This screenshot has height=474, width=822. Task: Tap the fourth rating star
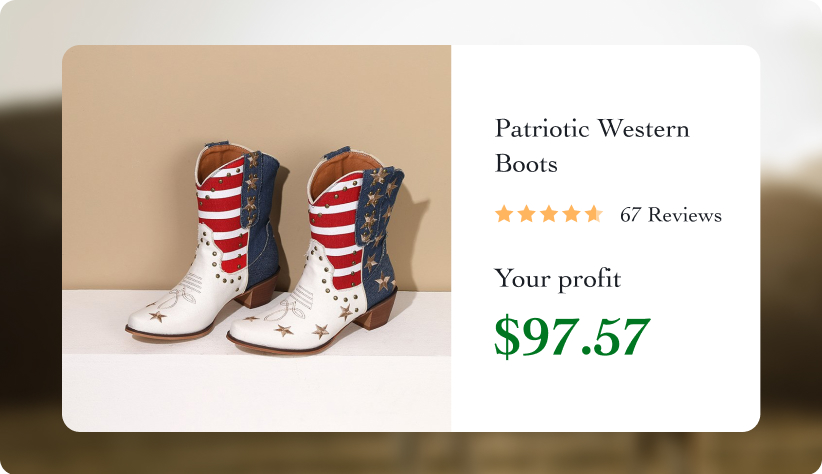pyautogui.click(x=571, y=214)
